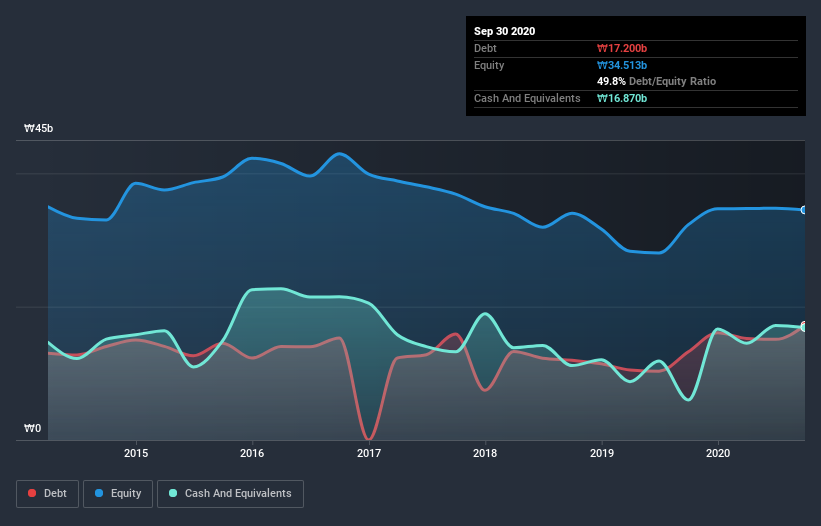Select the 2016 x-axis label

coord(252,453)
